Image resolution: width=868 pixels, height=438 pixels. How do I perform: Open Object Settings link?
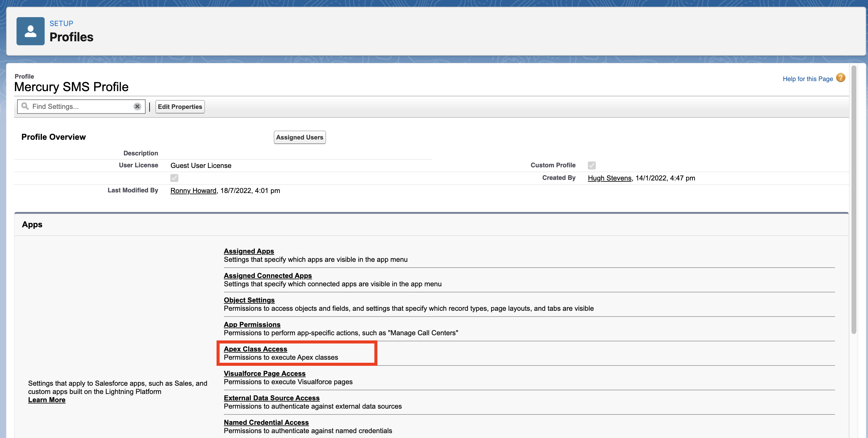coord(249,300)
